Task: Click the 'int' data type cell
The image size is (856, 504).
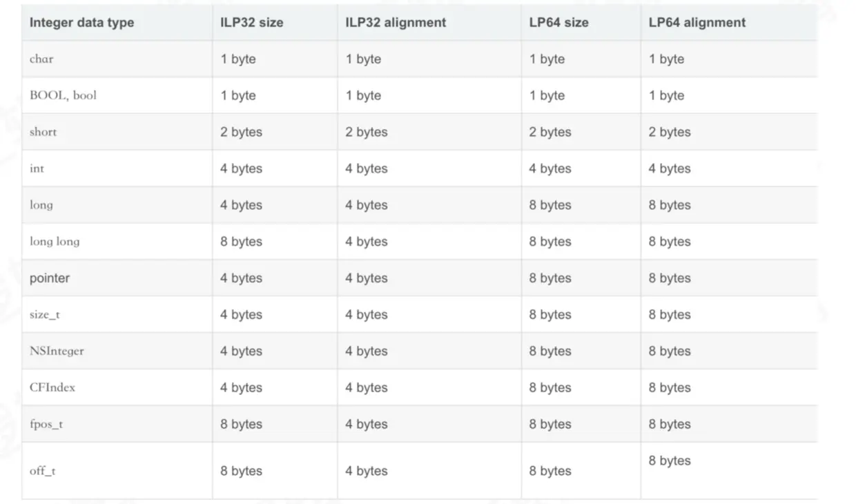Action: [37, 168]
